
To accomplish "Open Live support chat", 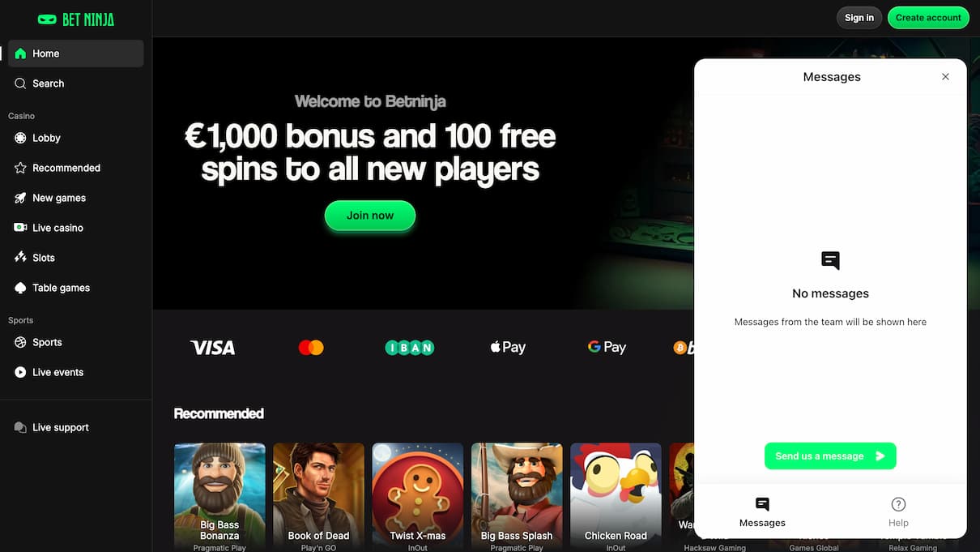I will coord(76,427).
